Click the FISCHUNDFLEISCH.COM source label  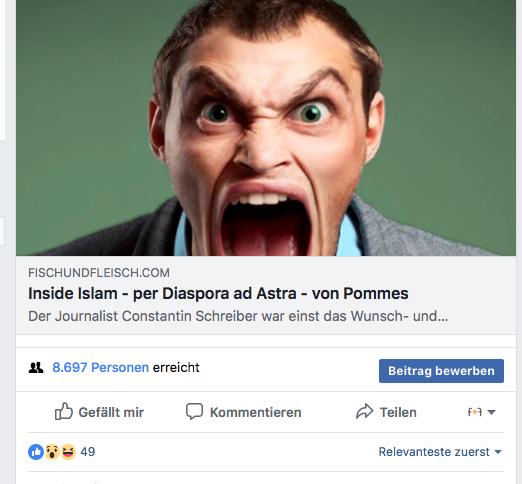99,273
